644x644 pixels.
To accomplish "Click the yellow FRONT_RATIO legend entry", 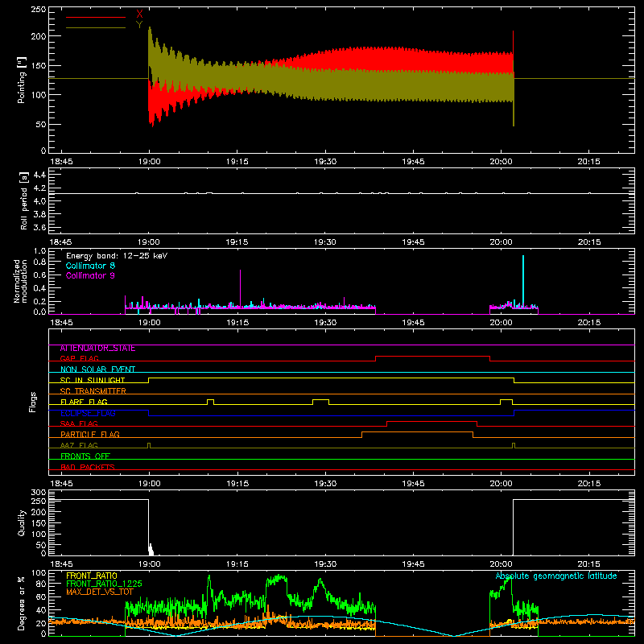I will (x=92, y=576).
